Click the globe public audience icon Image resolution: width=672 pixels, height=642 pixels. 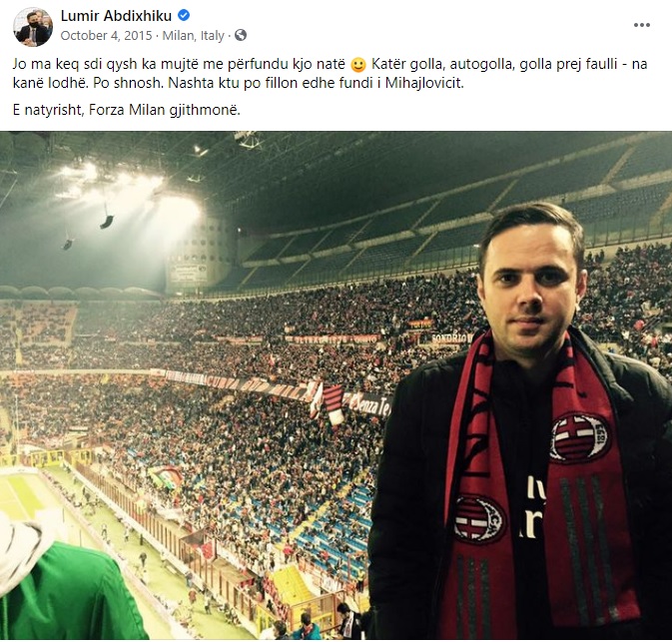241,35
